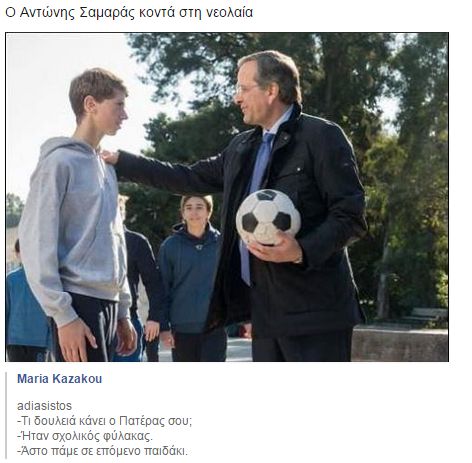Click the hand resting on the boy's shoulder
Screen dimensions: 472x463
110,157
